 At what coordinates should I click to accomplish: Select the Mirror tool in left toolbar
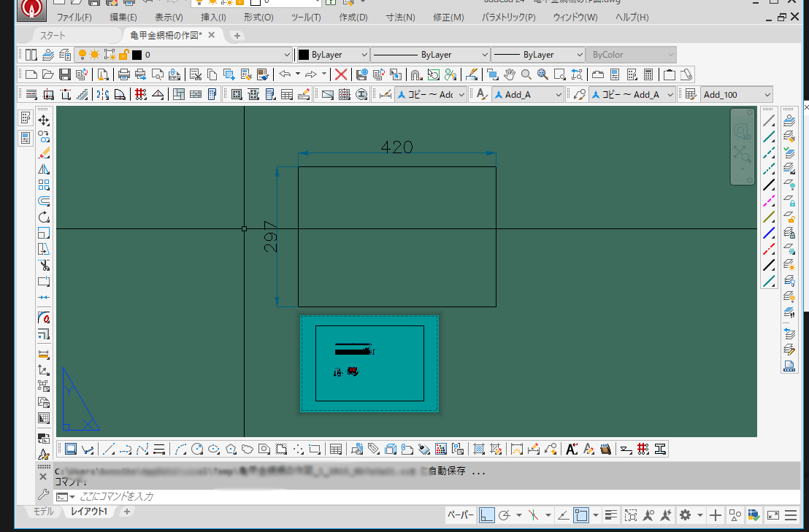pos(44,169)
